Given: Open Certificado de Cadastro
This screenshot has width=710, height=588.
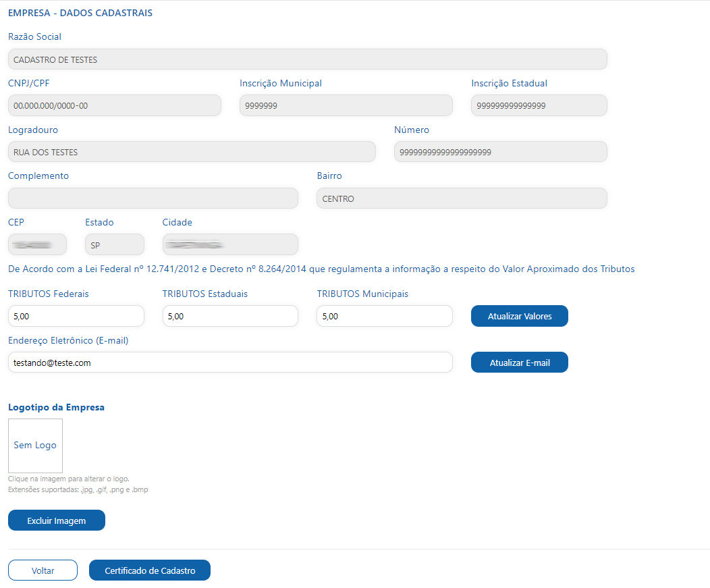Looking at the screenshot, I should coord(150,570).
